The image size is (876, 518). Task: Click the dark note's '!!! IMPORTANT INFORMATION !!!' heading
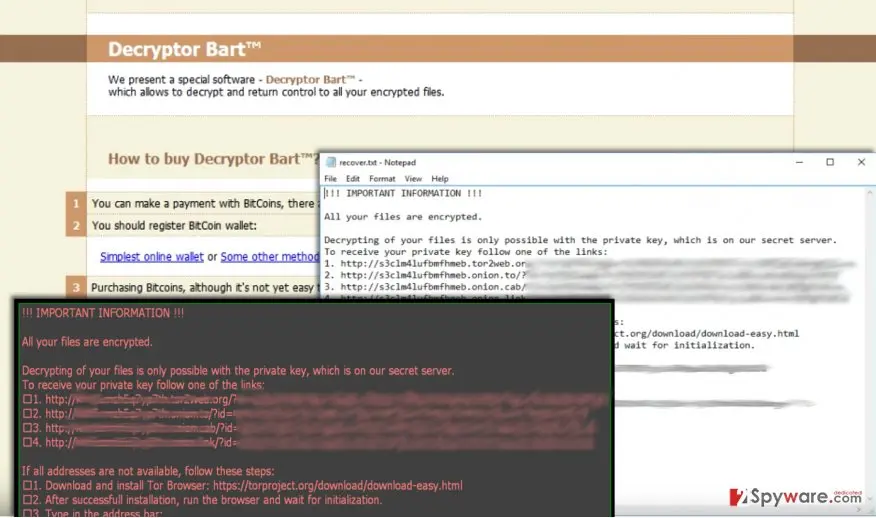pyautogui.click(x=103, y=313)
